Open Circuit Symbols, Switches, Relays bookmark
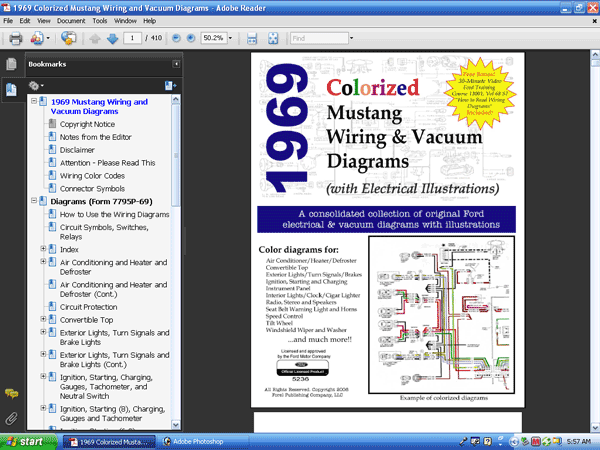600x450 pixels. [104, 232]
